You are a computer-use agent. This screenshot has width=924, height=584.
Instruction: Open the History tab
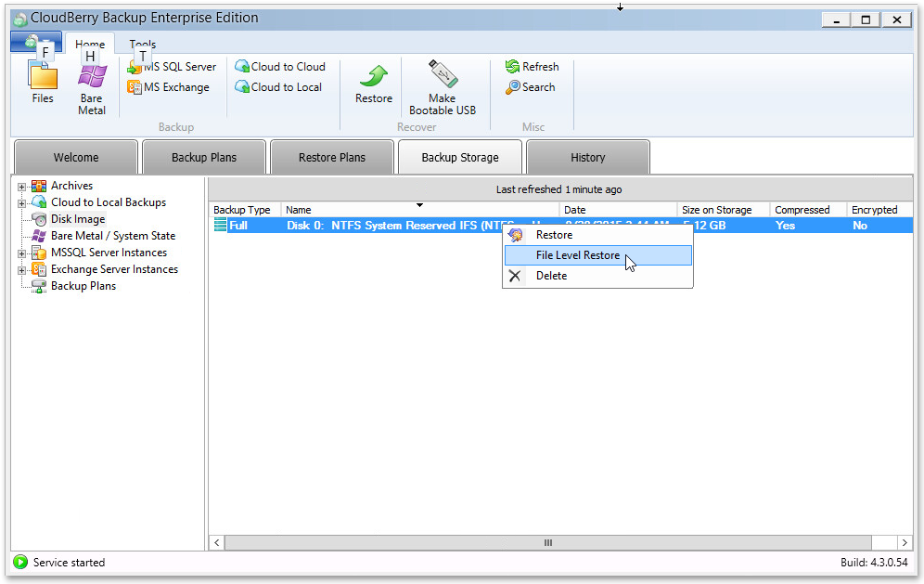587,158
